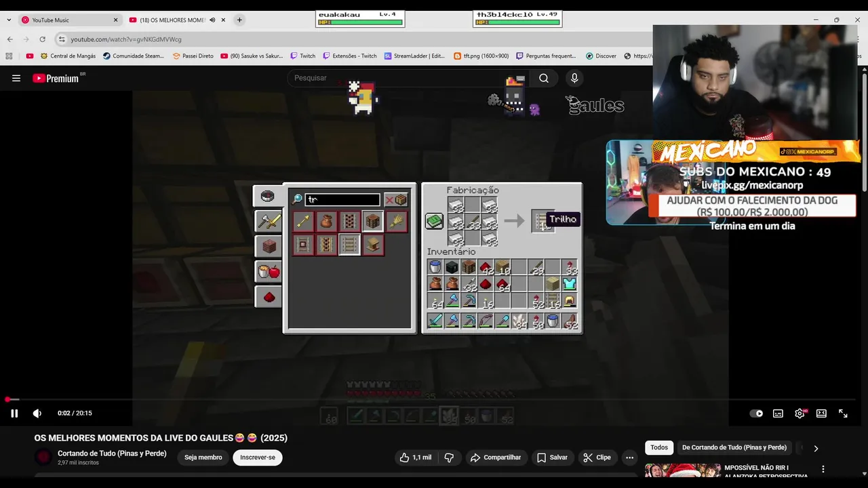Toggle subtitles in the video player

coord(778,413)
